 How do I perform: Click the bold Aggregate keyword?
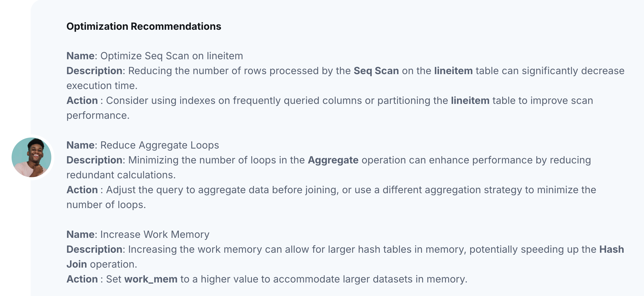[x=333, y=160]
